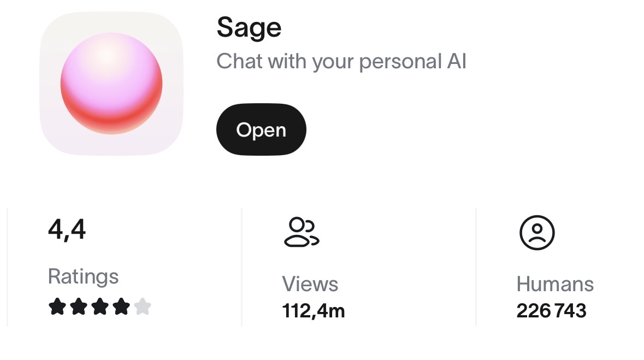This screenshot has width=644, height=360.
Task: Open the Ratings section
Action: [x=83, y=277]
